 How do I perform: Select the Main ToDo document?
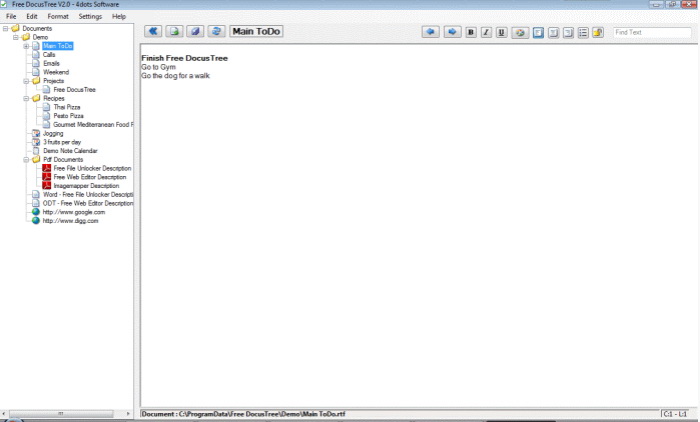click(x=58, y=46)
